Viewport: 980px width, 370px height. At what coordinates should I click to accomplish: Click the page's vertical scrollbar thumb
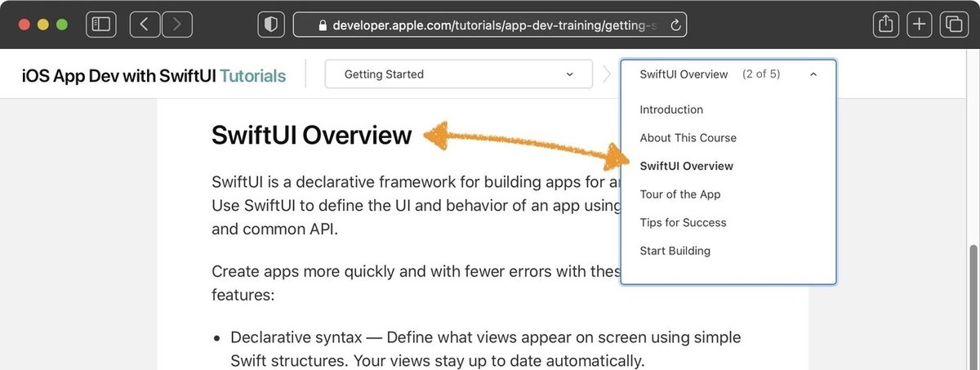973,306
